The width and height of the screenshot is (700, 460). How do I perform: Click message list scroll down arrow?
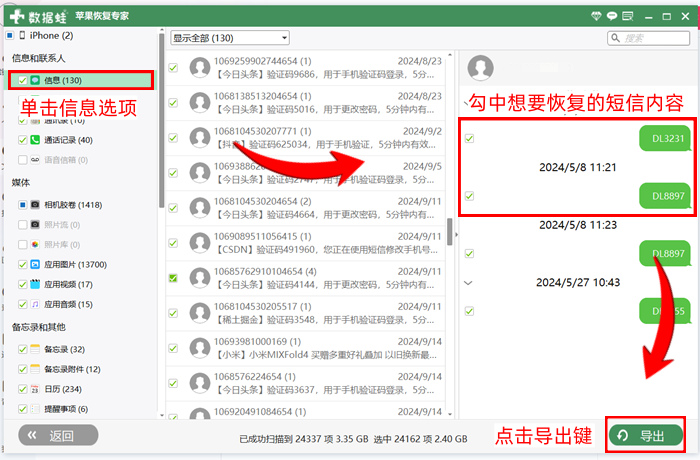[450, 414]
